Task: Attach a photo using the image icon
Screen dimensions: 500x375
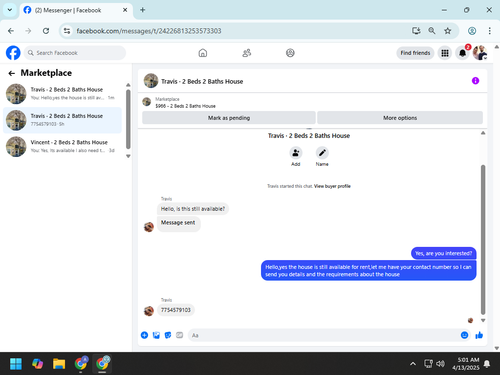Action: pos(156,335)
